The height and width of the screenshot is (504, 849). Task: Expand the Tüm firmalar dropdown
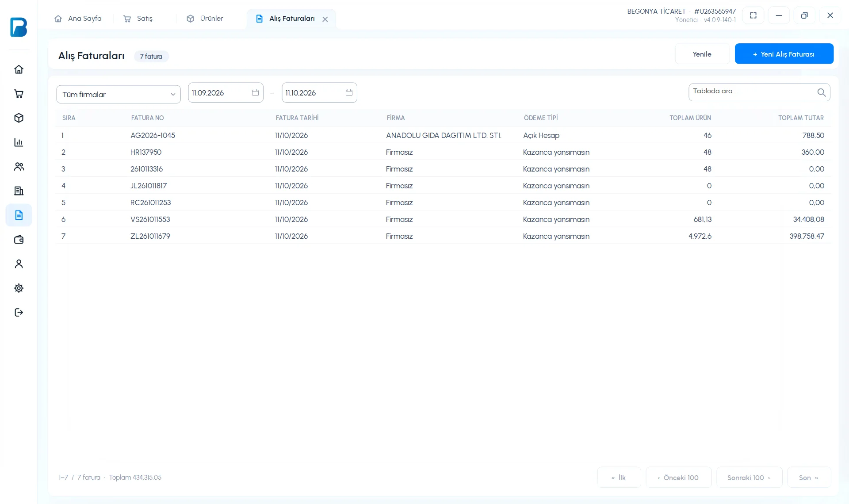point(119,94)
